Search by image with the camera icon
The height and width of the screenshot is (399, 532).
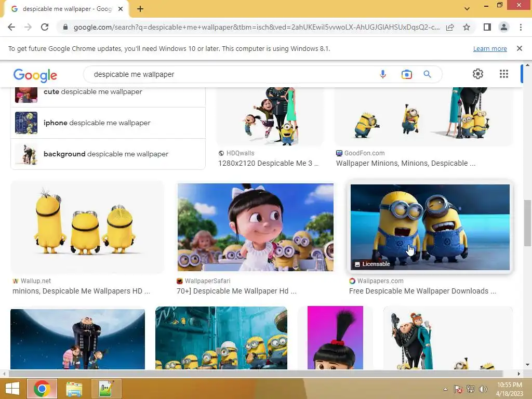(x=406, y=74)
